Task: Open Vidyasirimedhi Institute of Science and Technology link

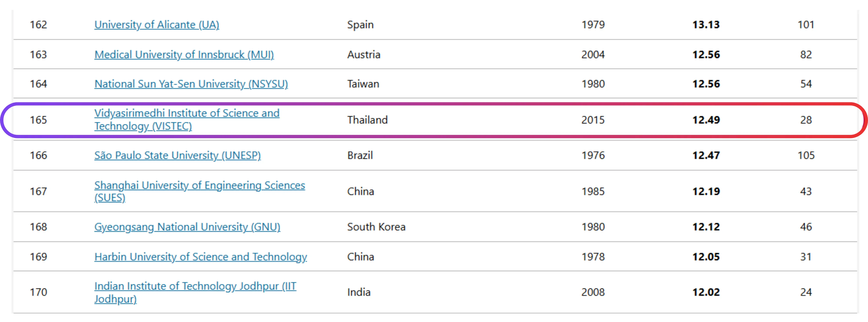Action: pyautogui.click(x=187, y=113)
